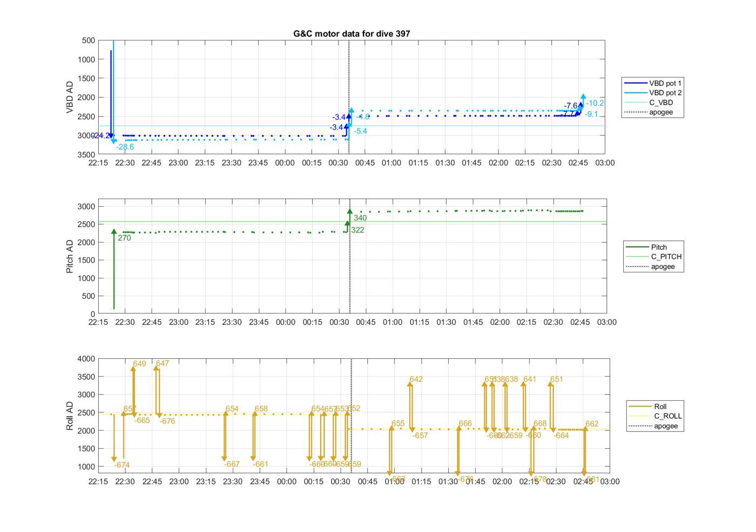Select the '-661' roll data label
Image resolution: width=756 pixels, height=532 pixels.
pos(260,464)
